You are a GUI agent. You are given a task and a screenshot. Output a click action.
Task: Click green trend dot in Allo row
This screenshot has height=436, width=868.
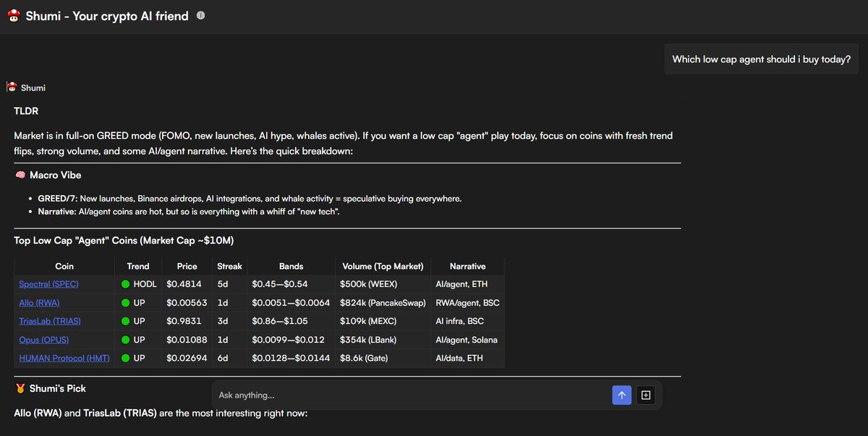click(x=125, y=303)
